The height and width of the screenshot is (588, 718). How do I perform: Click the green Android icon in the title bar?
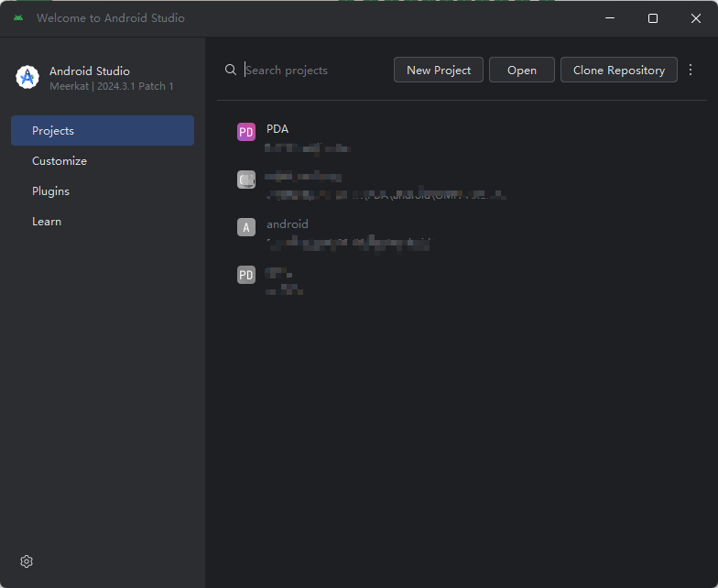pos(18,18)
